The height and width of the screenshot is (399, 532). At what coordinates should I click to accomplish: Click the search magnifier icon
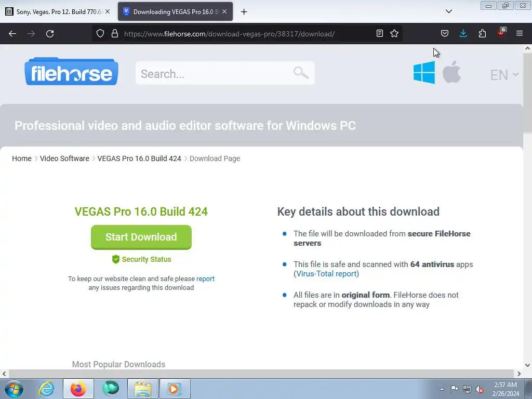click(301, 73)
